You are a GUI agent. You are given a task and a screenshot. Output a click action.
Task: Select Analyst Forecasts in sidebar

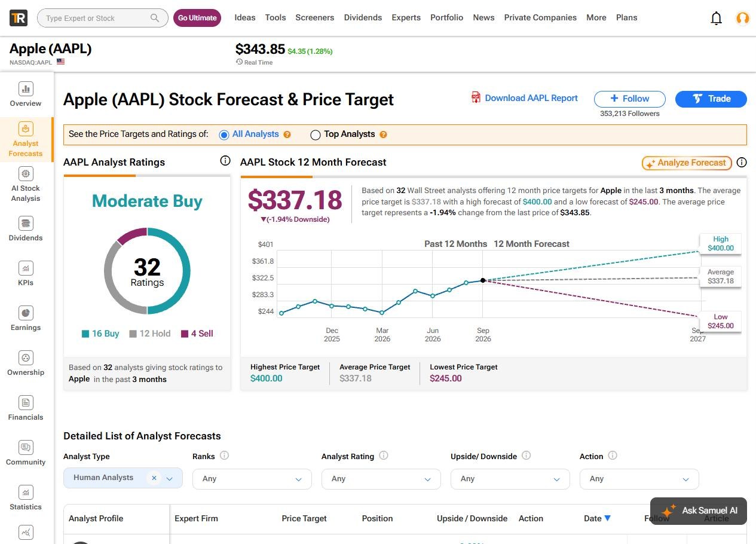point(26,139)
